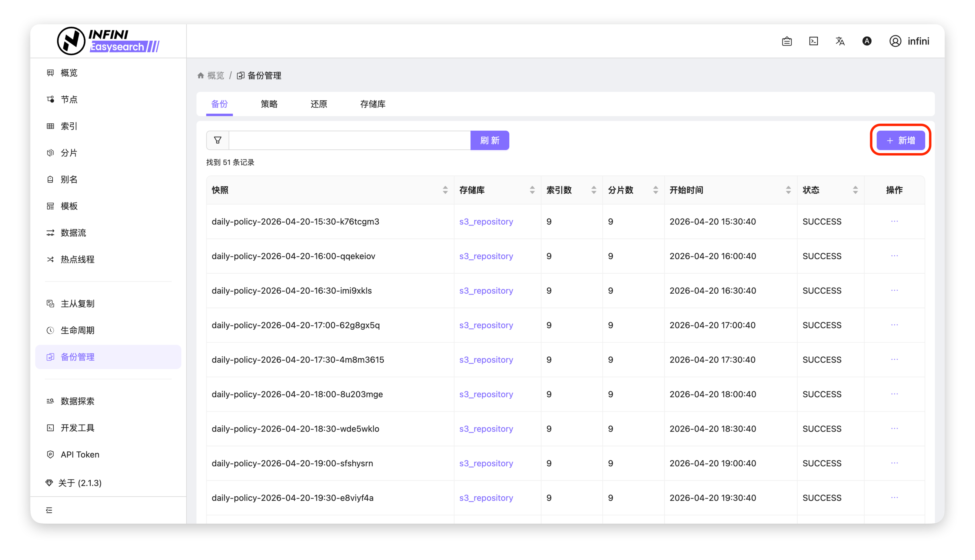The width and height of the screenshot is (975, 560).
Task: Focus the snapshot filter search field
Action: [349, 140]
